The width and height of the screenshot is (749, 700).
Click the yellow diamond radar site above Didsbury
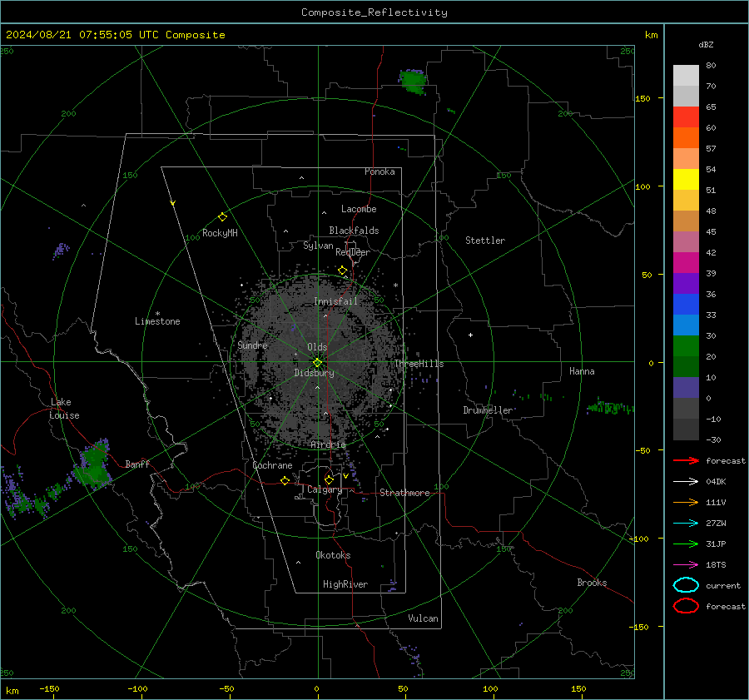pos(317,363)
